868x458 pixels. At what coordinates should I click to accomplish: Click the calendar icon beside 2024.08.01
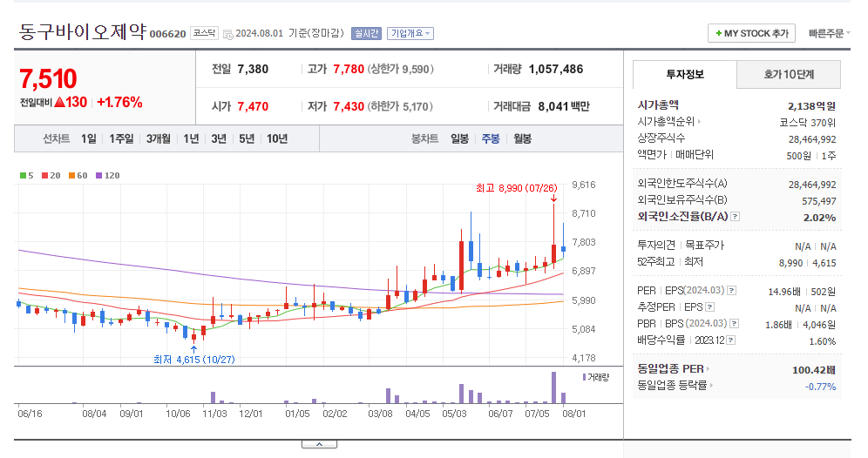coord(227,34)
